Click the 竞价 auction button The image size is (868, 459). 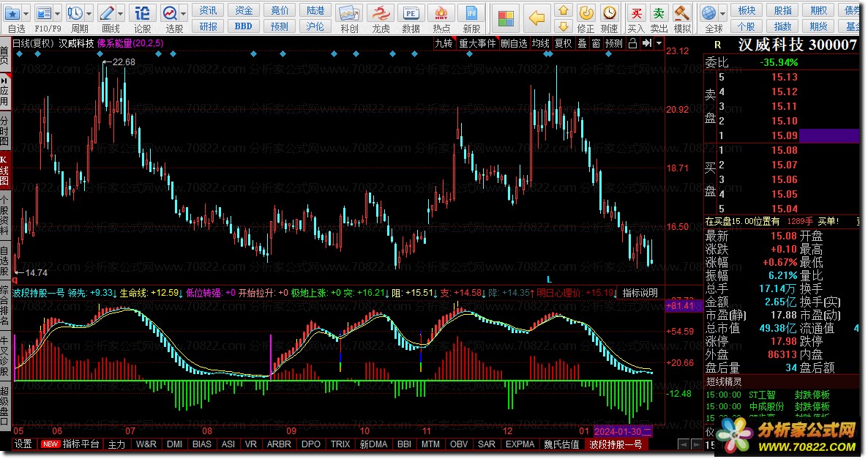[x=280, y=10]
